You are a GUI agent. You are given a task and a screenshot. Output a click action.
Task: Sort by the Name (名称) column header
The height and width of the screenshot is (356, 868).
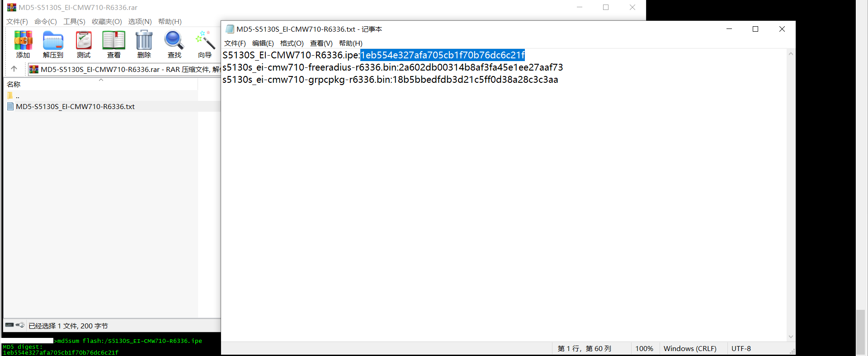[x=100, y=84]
